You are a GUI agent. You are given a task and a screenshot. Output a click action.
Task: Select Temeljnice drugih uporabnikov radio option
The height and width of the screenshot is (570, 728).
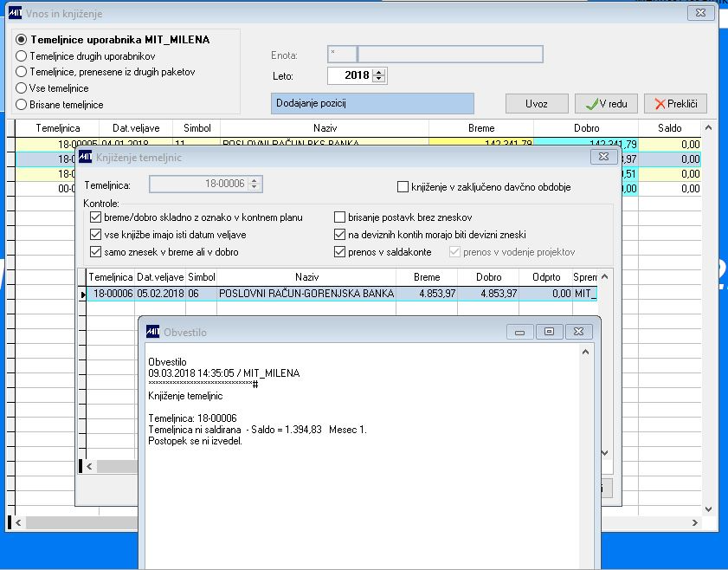(22, 56)
